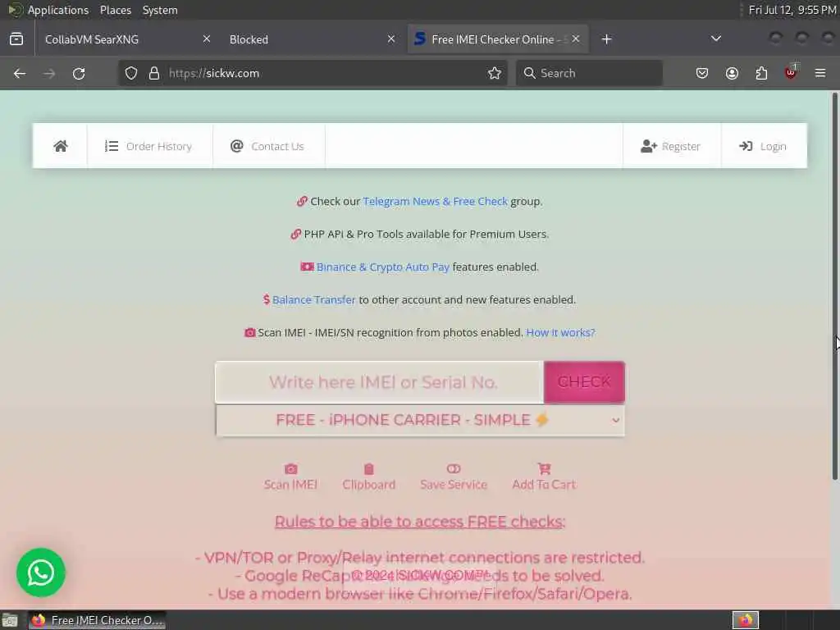The height and width of the screenshot is (630, 840).
Task: Close the Blocked tab
Action: (x=391, y=39)
